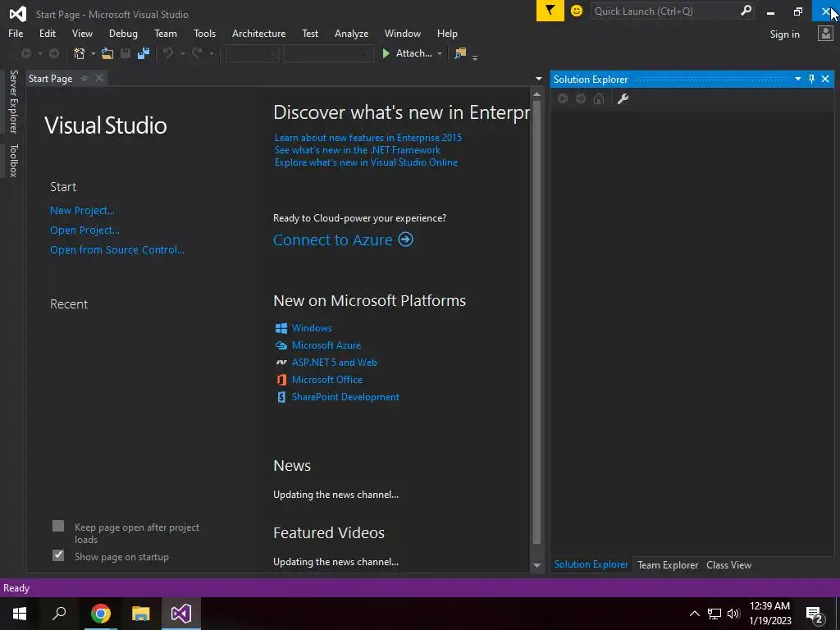Click Solution Explorer Forward icon
The height and width of the screenshot is (630, 840).
click(581, 98)
